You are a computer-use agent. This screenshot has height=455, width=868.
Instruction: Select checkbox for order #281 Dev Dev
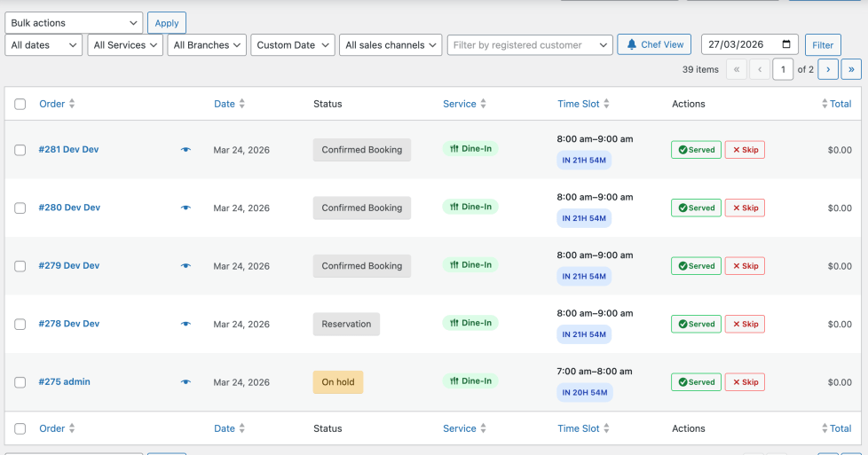tap(20, 150)
